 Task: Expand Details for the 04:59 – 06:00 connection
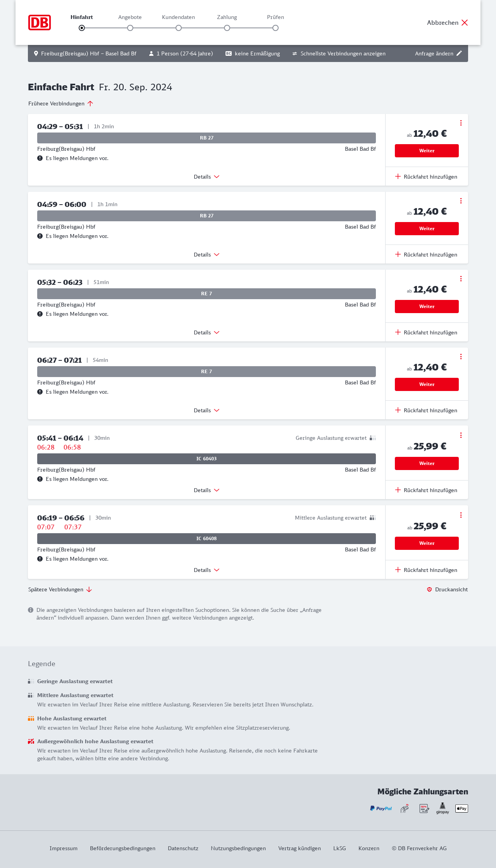click(207, 255)
